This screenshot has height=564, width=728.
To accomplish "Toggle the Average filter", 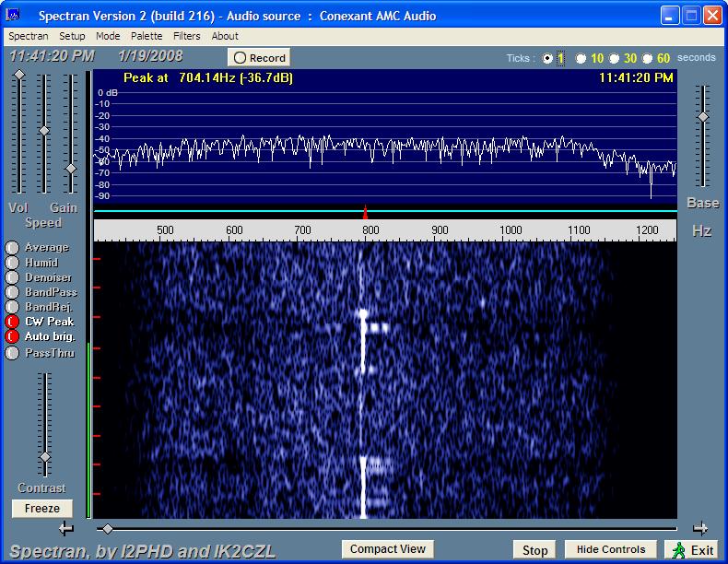I will (x=12, y=247).
